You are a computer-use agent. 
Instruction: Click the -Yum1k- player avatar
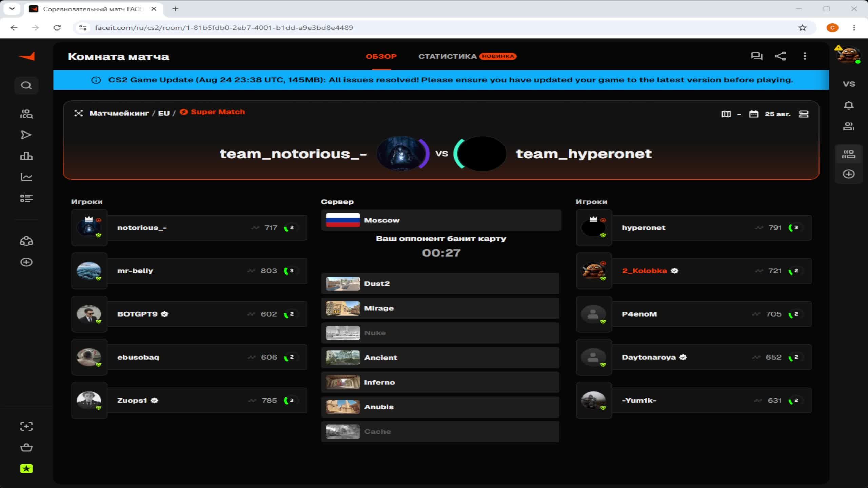click(593, 400)
